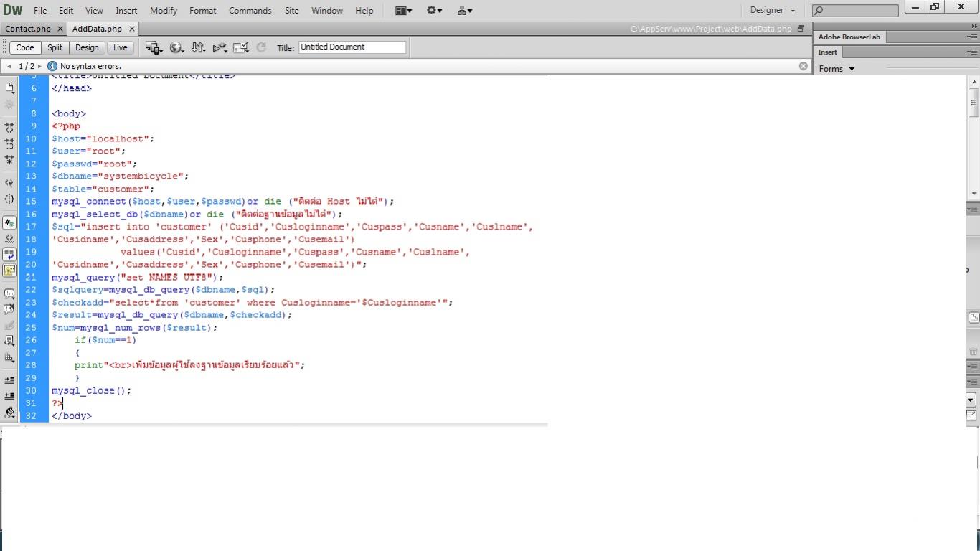Click the Title input field

tap(352, 47)
